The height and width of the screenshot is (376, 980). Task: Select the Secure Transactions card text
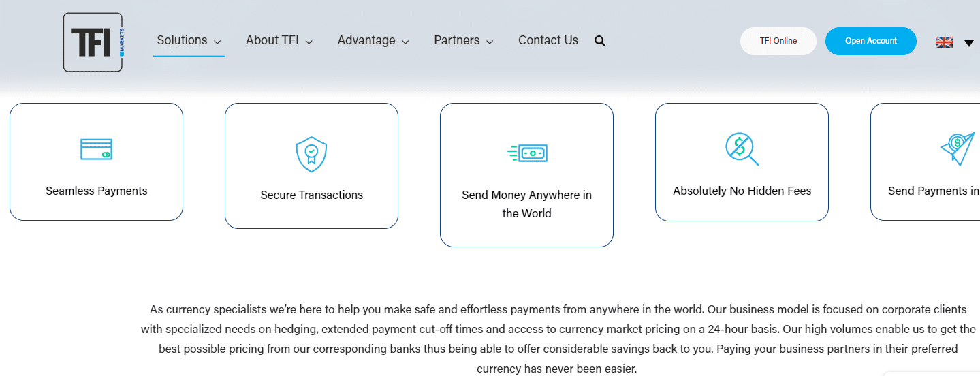[312, 195]
